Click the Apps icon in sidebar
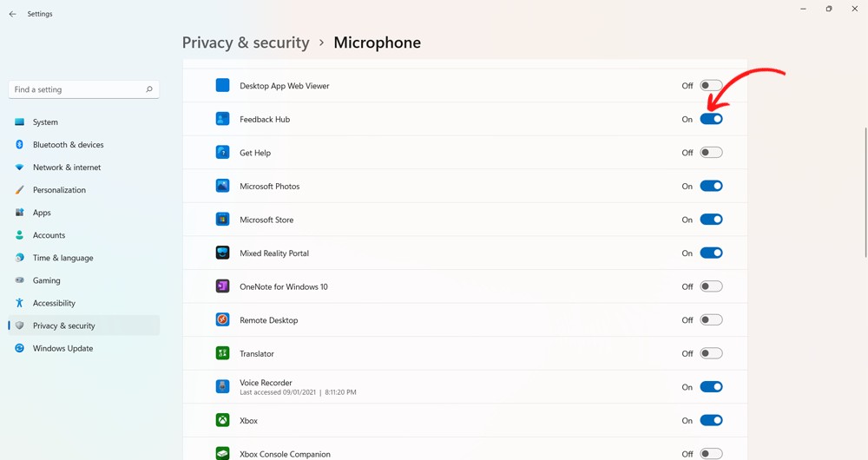Viewport: 868px width, 460px height. click(x=19, y=213)
